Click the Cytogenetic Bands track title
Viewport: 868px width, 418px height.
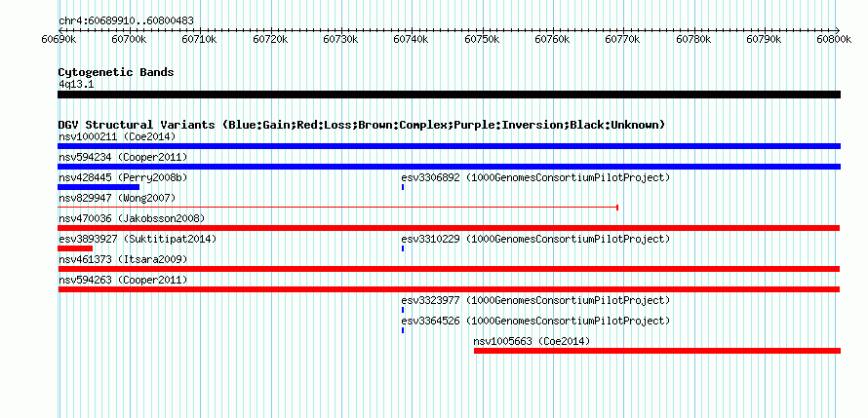pos(116,72)
